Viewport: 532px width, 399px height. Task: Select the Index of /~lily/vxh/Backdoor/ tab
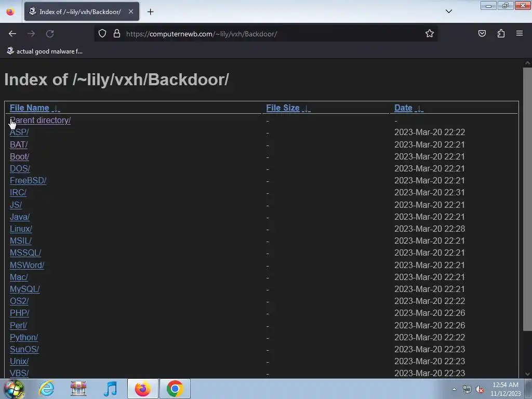(82, 11)
